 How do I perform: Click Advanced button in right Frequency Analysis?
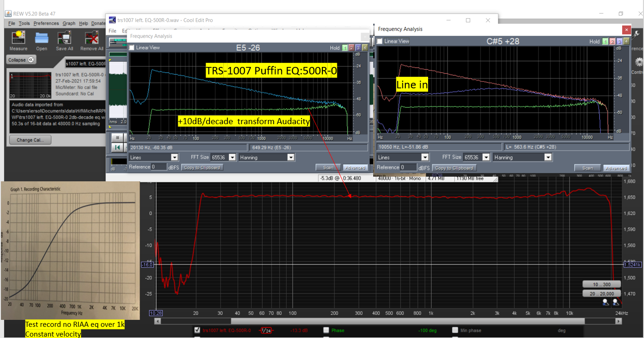click(616, 168)
